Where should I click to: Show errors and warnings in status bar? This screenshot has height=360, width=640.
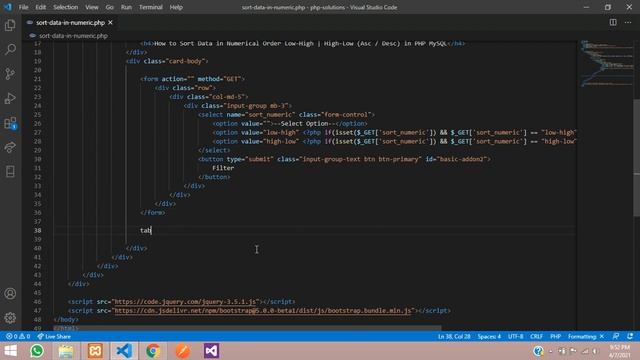pyautogui.click(x=18, y=336)
